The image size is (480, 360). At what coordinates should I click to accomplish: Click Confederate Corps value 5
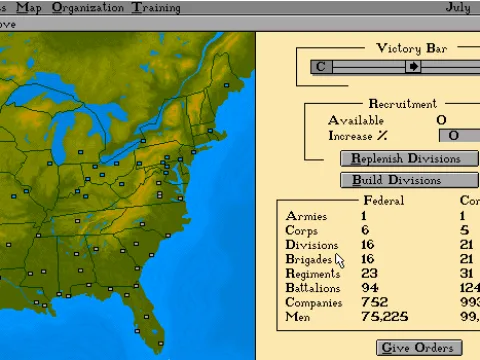point(465,230)
